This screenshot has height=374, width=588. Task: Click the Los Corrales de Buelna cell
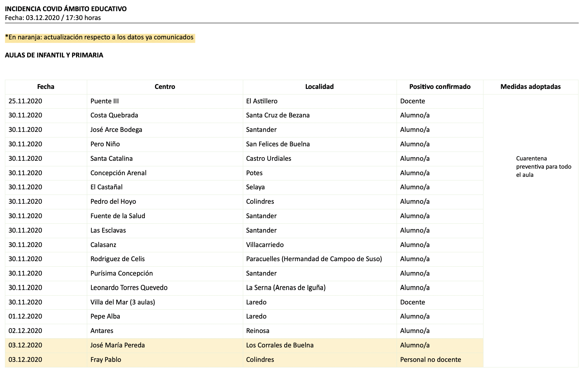point(280,345)
